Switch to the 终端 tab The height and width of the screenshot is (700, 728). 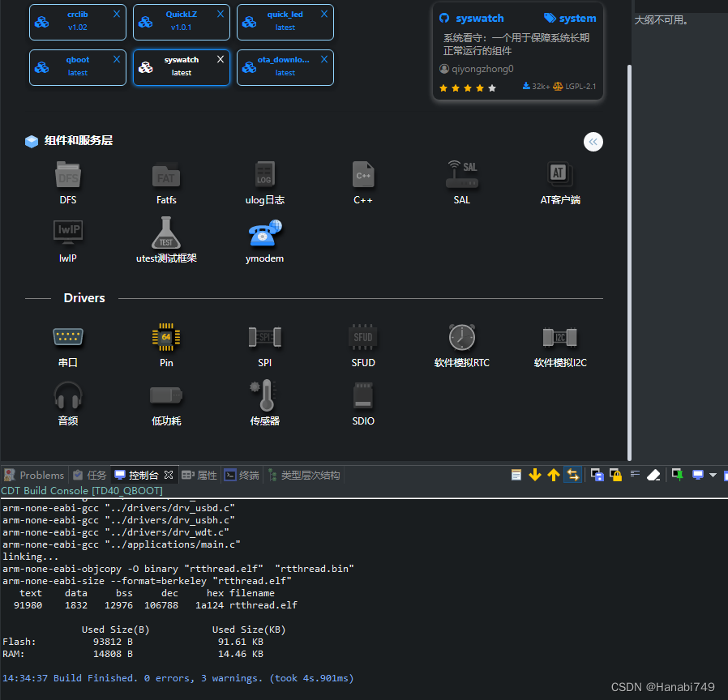coord(241,475)
